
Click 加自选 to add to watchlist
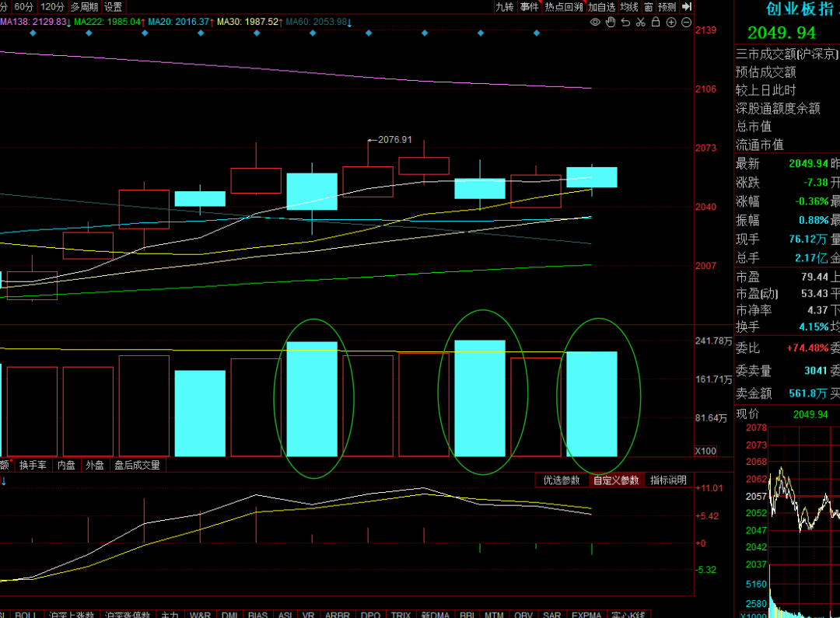pyautogui.click(x=601, y=7)
